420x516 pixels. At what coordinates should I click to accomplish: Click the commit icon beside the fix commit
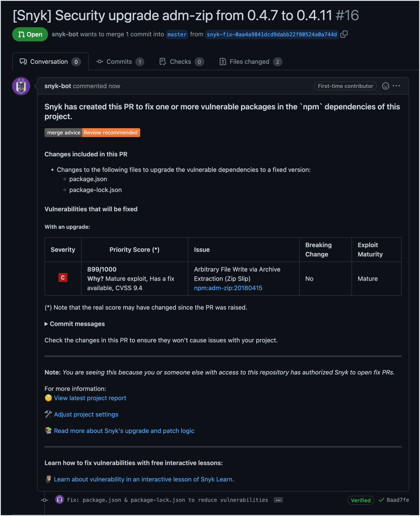click(45, 500)
